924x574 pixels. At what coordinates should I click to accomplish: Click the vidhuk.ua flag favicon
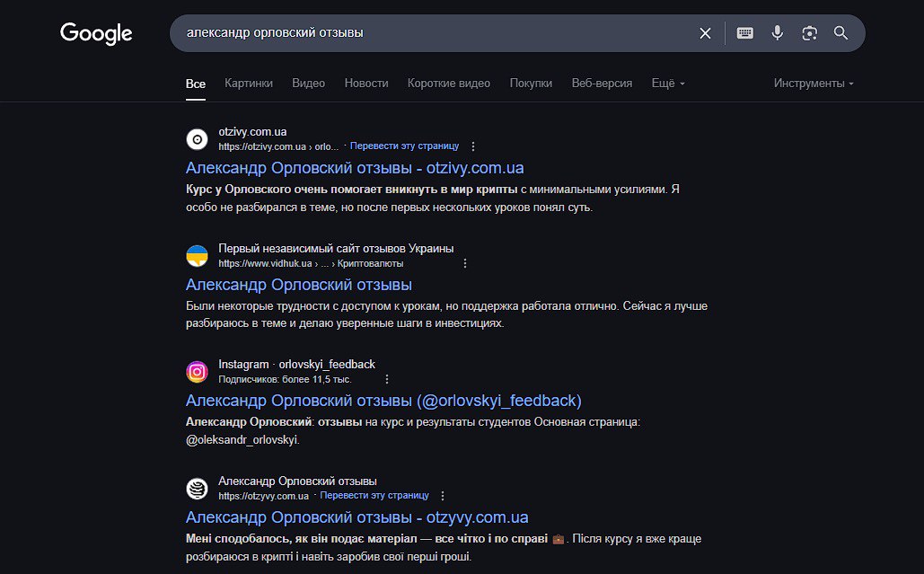pyautogui.click(x=197, y=256)
